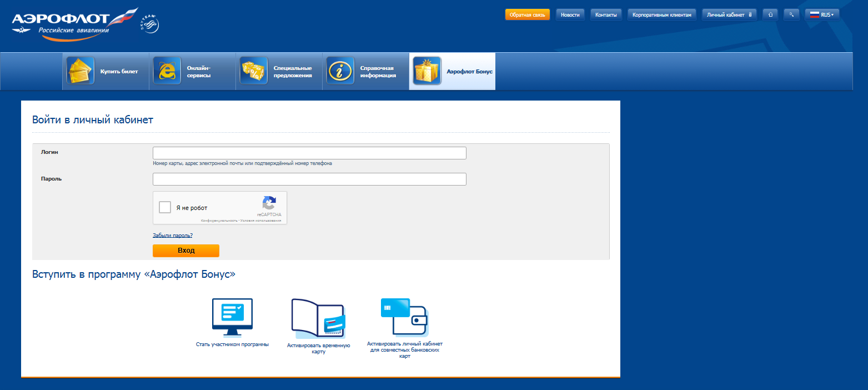Screen dimensions: 868x390
Task: Click the Купить билет tickets icon
Action: (x=81, y=71)
